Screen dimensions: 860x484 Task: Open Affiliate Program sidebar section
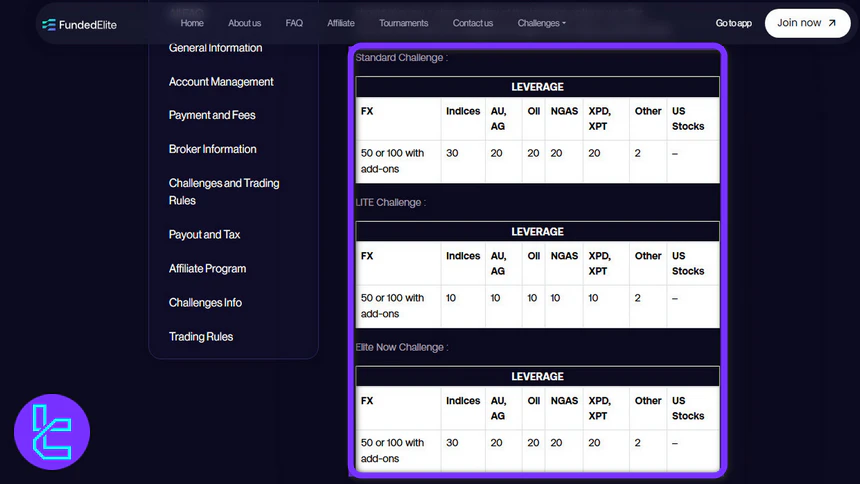point(207,269)
